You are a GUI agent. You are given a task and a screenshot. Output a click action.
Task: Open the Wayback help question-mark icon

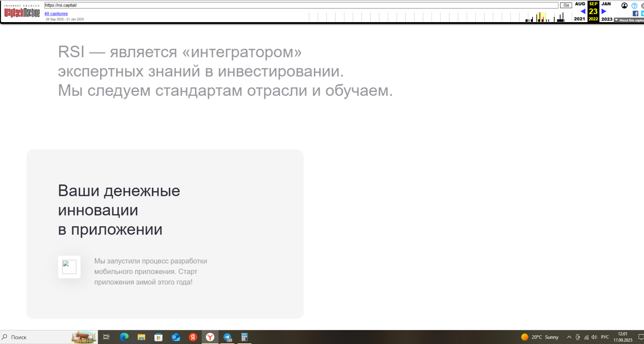click(x=634, y=6)
